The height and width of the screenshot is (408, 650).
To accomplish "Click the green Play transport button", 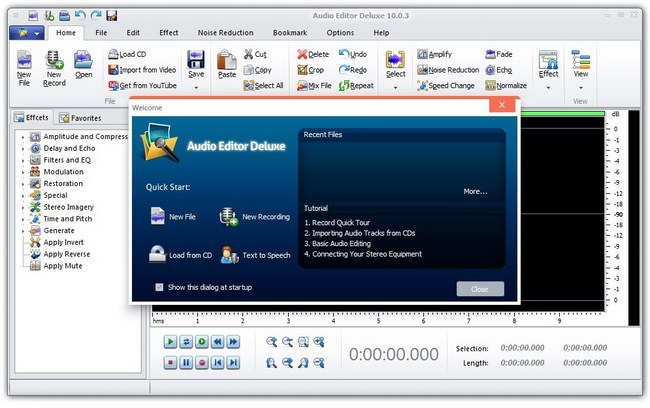I will [x=170, y=342].
